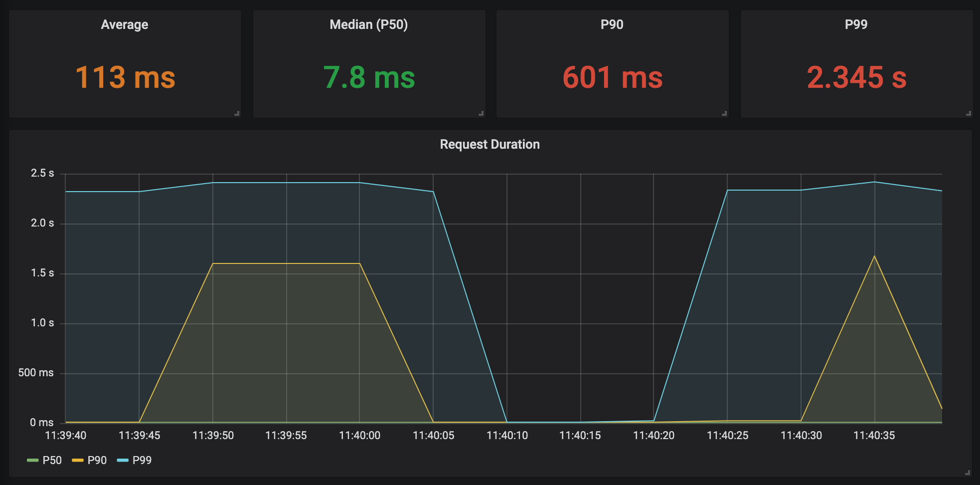
Task: Click the 500 ms y-axis label
Action: [x=36, y=373]
